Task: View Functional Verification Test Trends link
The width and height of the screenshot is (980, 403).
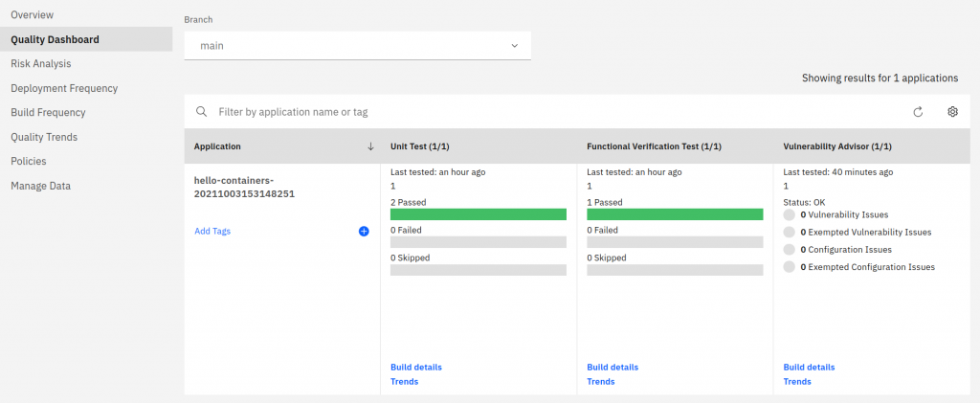Action: click(600, 381)
